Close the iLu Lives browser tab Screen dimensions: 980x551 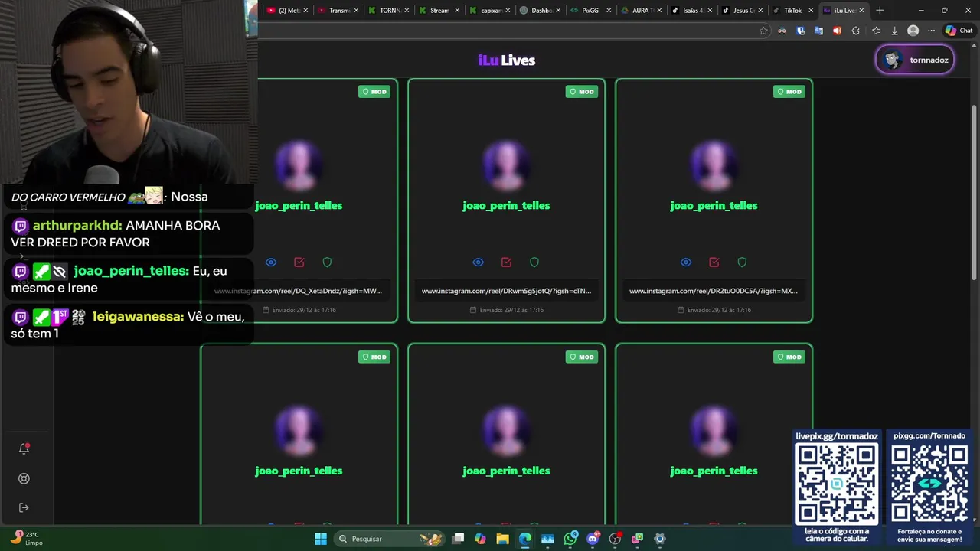(861, 11)
